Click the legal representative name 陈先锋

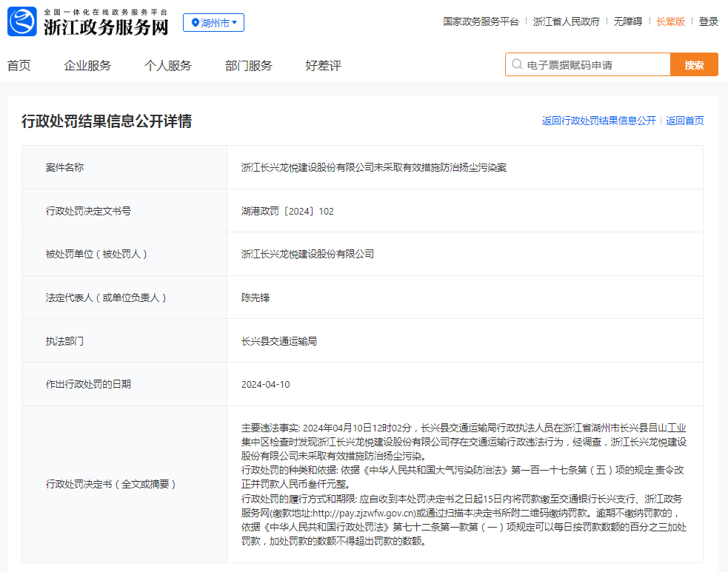pos(256,297)
